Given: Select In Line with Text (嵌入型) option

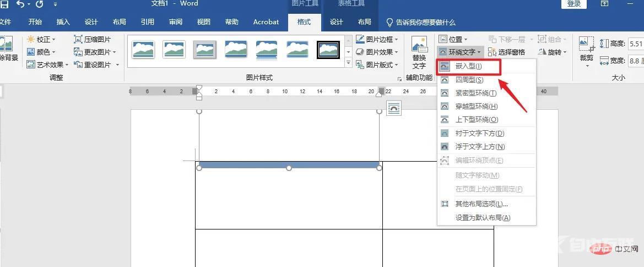Looking at the screenshot, I should coord(468,66).
